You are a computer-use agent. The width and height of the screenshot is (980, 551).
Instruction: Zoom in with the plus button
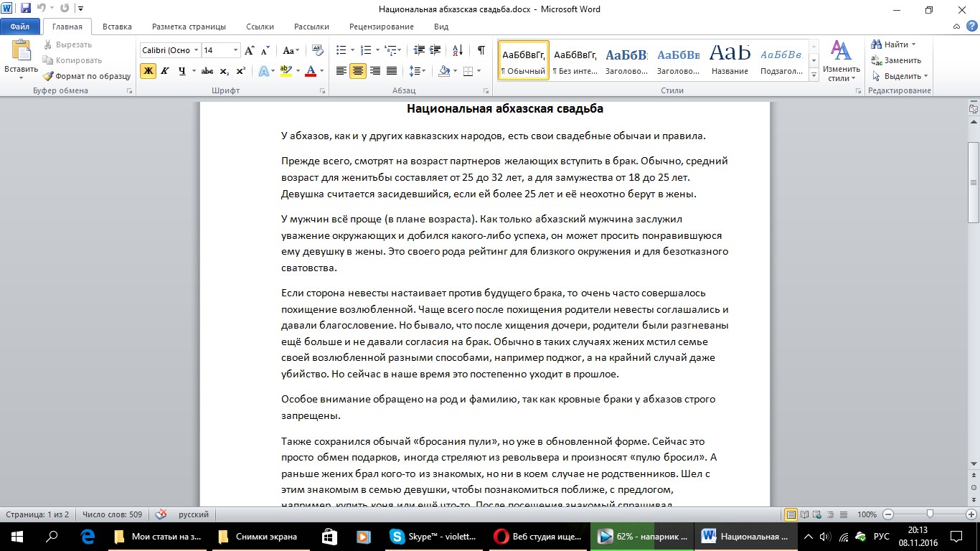pos(971,514)
